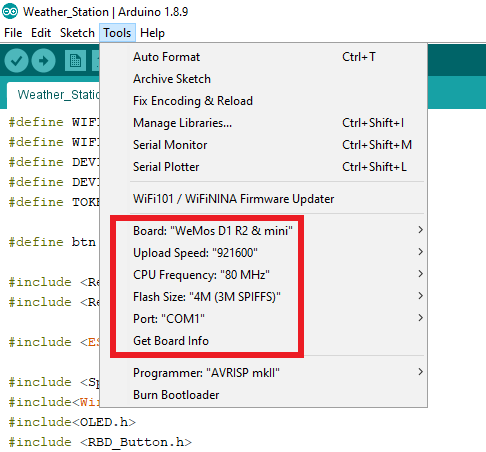Open Manage Libraries... entry
Image resolution: width=486 pixels, height=452 pixels.
[263, 123]
